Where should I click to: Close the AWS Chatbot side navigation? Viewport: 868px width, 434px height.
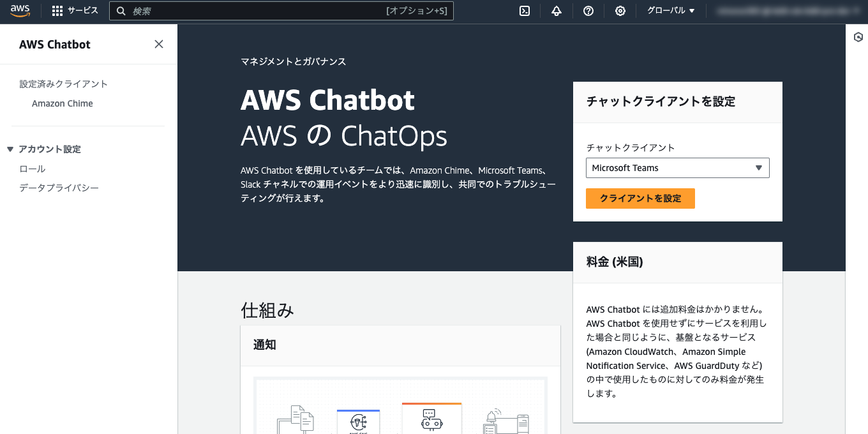pyautogui.click(x=159, y=44)
